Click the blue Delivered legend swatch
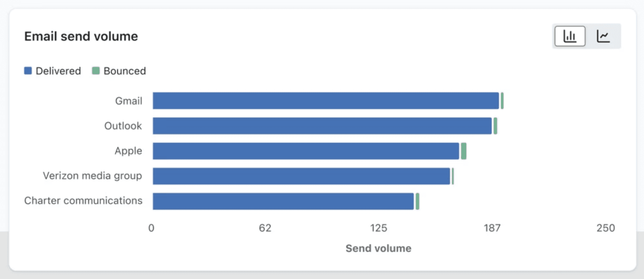The image size is (644, 279). click(x=28, y=71)
